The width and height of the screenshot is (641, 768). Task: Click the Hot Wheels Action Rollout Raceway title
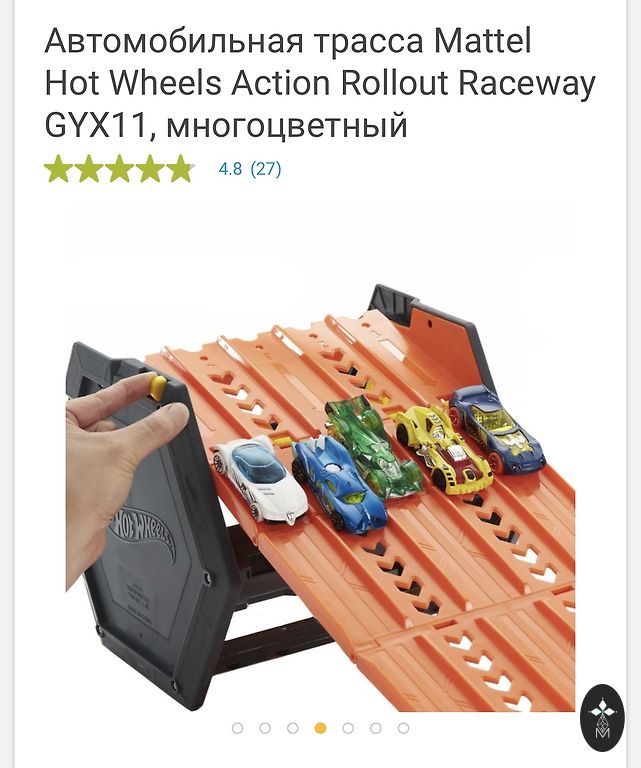[x=320, y=83]
